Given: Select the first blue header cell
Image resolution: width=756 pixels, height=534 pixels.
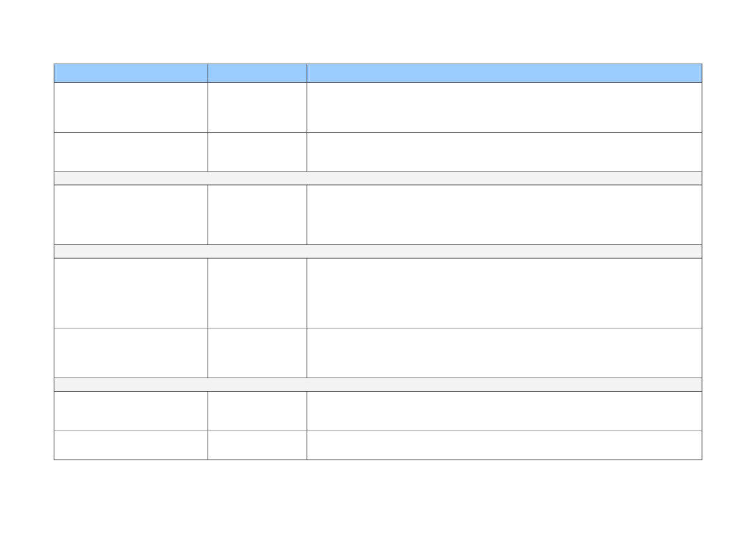Looking at the screenshot, I should pyautogui.click(x=131, y=73).
